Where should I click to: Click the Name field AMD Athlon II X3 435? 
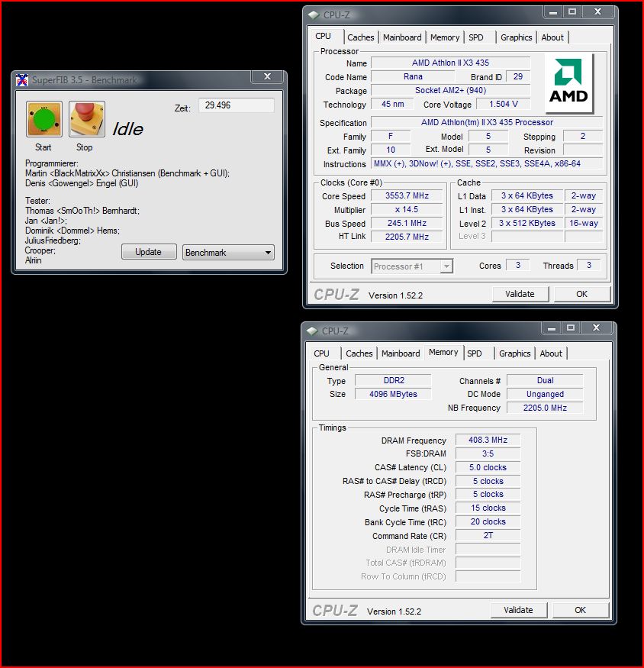point(450,63)
